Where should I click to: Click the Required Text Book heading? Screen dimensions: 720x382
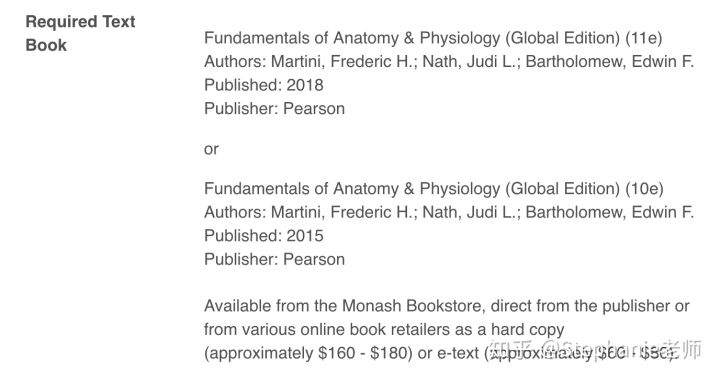[80, 34]
